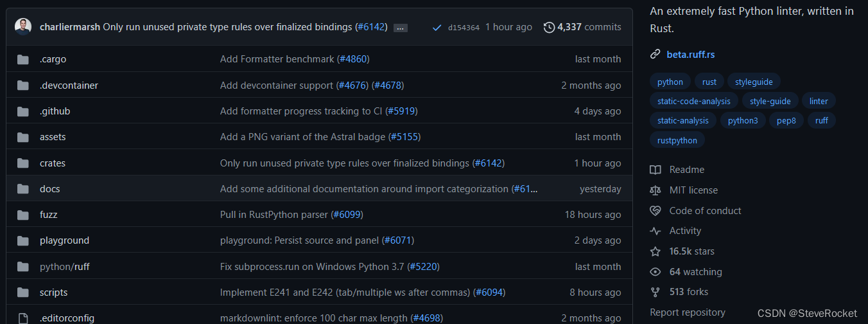This screenshot has height=324, width=868.
Task: View the 4,337 commits history
Action: pos(589,27)
